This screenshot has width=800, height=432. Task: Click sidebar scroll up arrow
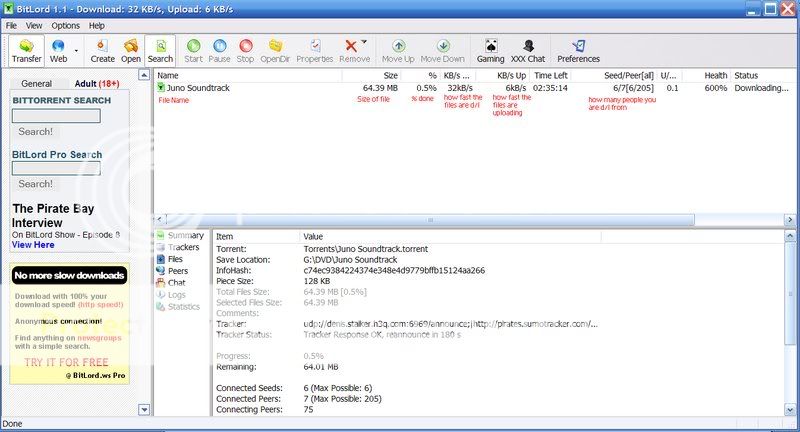click(144, 75)
